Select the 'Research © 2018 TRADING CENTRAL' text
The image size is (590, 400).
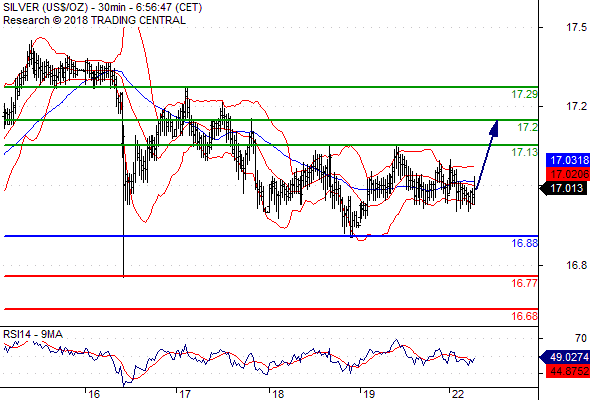94,20
